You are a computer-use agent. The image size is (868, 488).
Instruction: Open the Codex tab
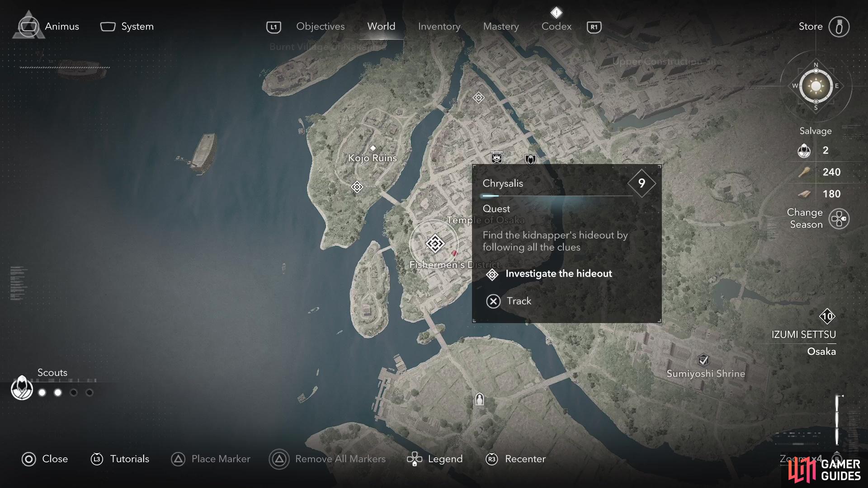pos(557,27)
